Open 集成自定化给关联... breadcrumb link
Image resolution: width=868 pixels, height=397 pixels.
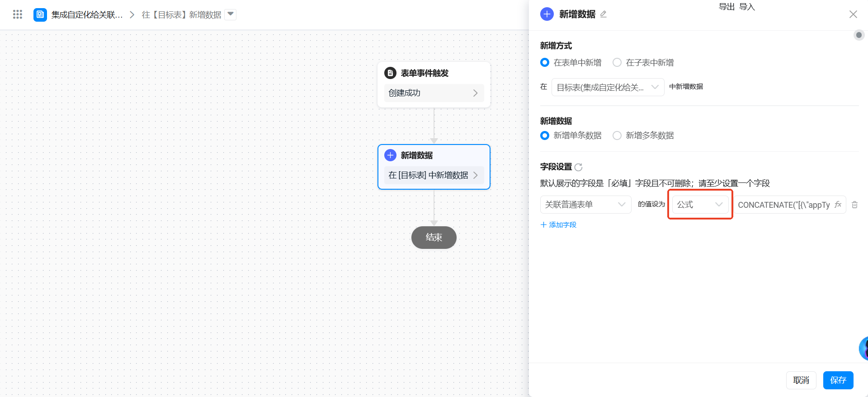(x=87, y=15)
